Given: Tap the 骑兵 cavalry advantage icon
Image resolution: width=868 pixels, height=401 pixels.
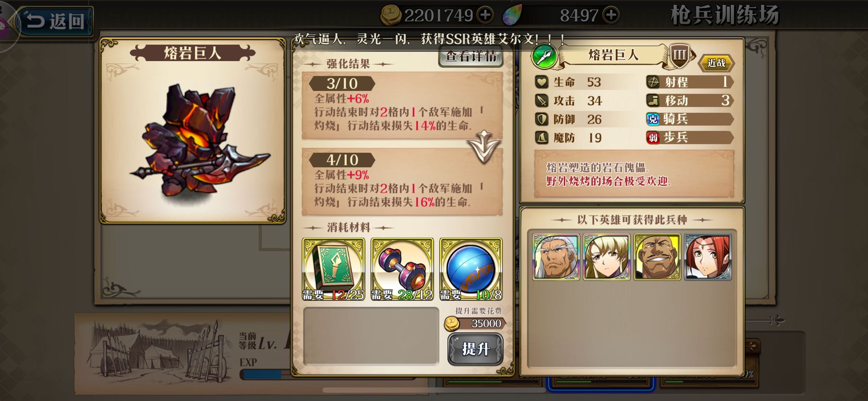Looking at the screenshot, I should (653, 119).
